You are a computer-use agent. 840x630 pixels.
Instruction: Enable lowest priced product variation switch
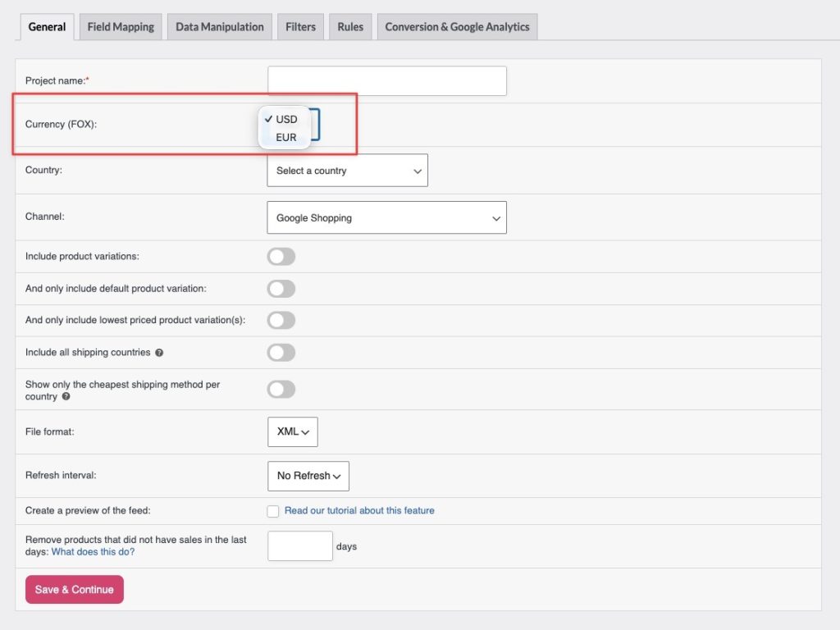click(281, 321)
